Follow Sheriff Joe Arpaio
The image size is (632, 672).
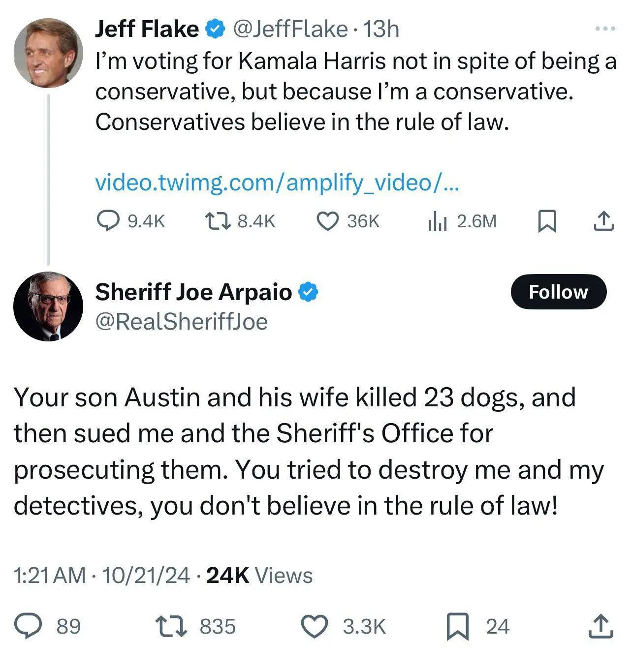[558, 292]
